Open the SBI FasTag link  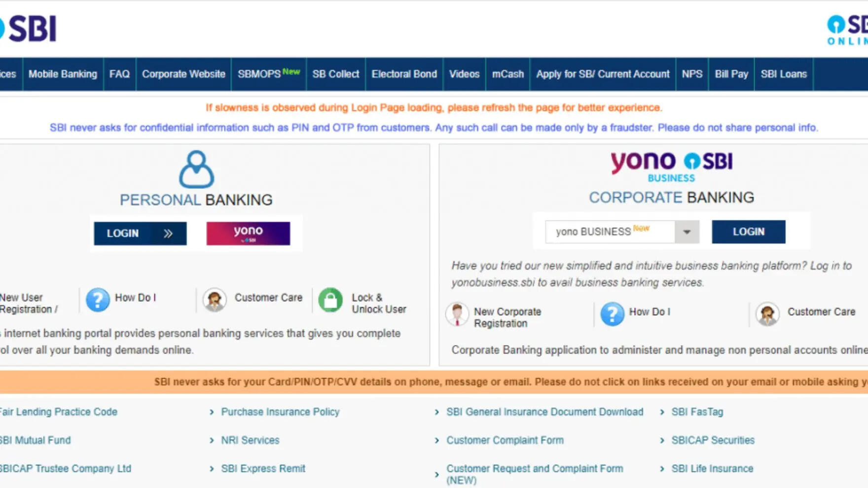(x=697, y=412)
